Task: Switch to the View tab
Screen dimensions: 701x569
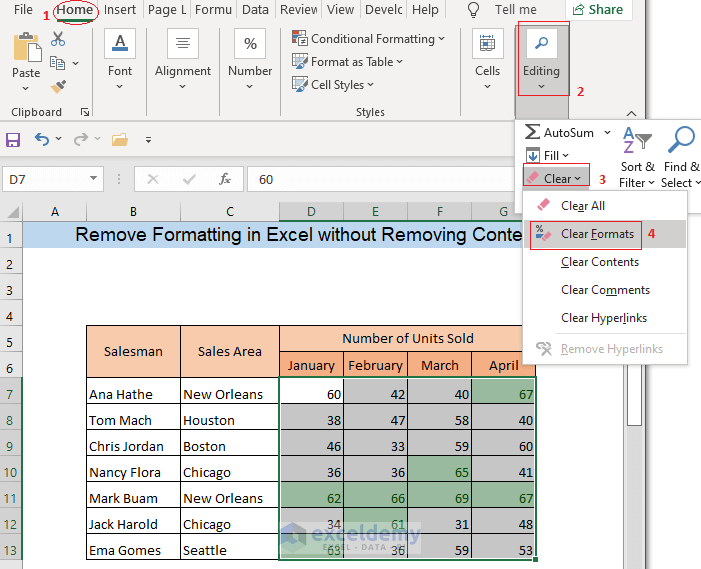Action: coord(340,9)
